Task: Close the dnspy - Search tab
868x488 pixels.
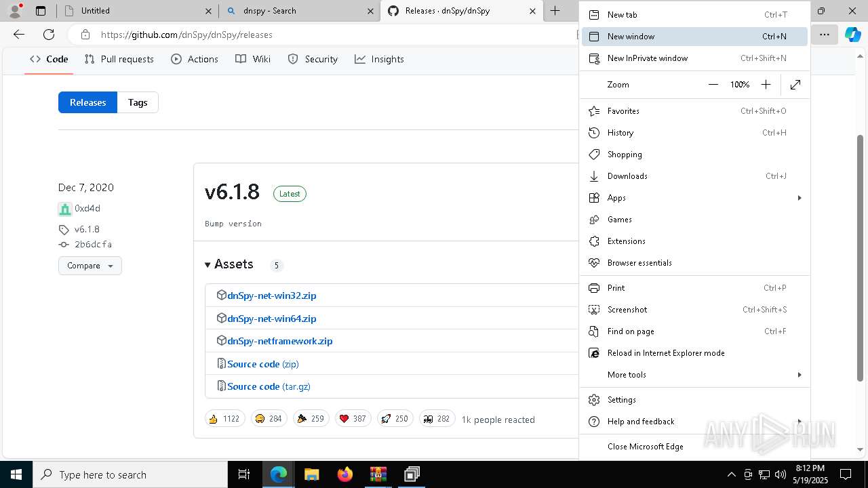Action: click(x=370, y=11)
